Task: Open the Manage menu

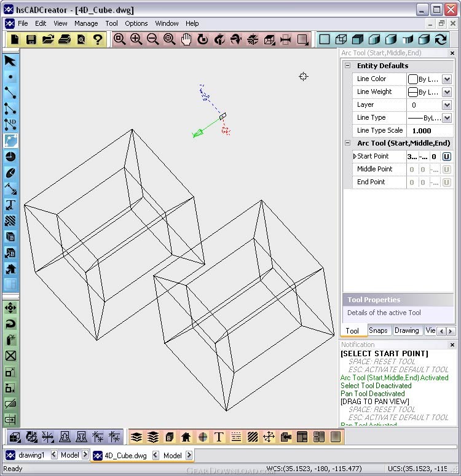Action: coord(86,23)
